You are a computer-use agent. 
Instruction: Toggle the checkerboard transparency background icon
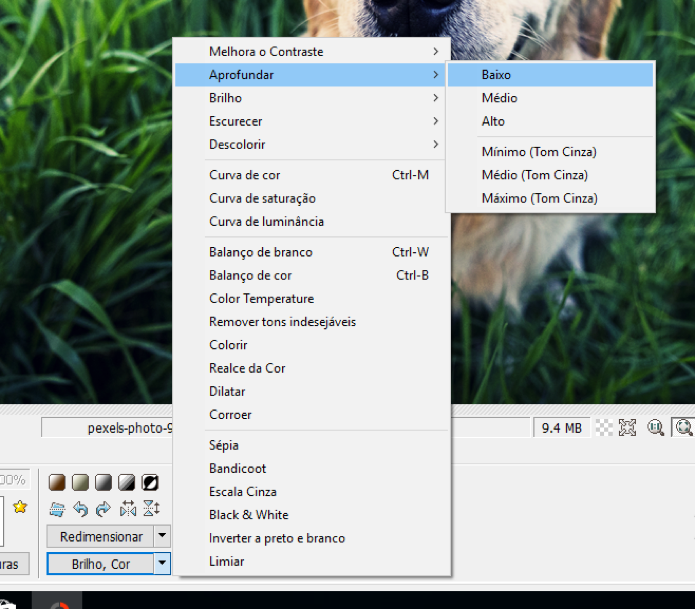coord(604,428)
